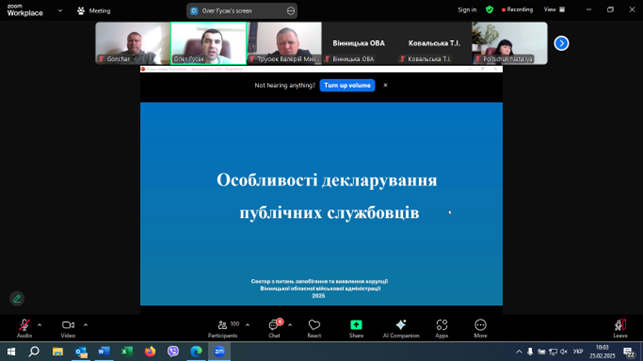Screen dimensions: 643x361
Task: Open taskbar clock and date
Action: pos(602,352)
